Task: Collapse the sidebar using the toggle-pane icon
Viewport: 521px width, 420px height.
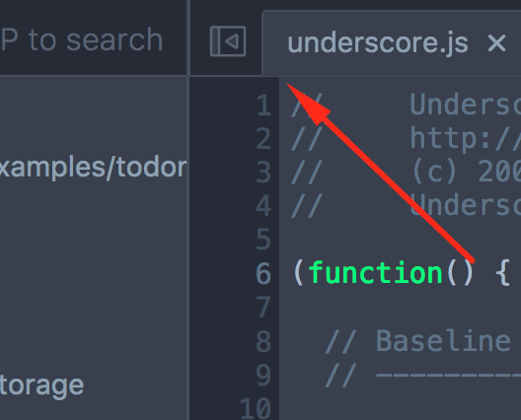Action: 228,41
